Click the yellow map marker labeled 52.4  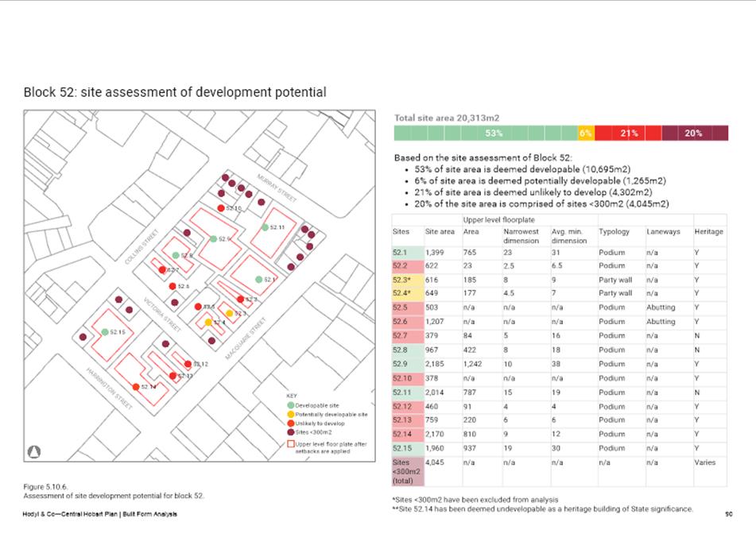pos(207,322)
